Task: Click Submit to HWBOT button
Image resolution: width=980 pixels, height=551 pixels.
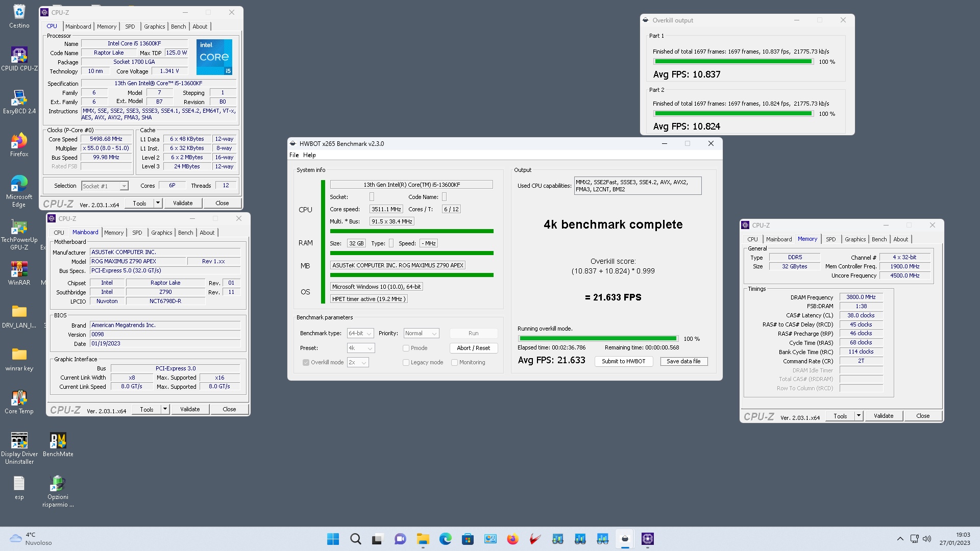Action: pyautogui.click(x=623, y=361)
